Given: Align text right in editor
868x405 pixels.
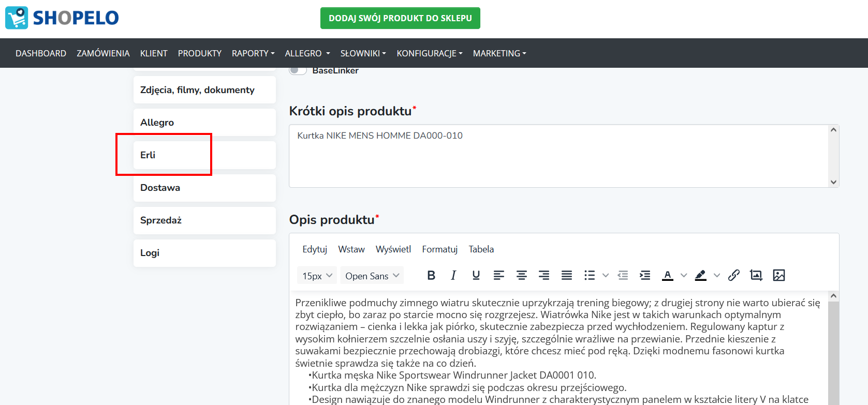Looking at the screenshot, I should click(x=544, y=275).
